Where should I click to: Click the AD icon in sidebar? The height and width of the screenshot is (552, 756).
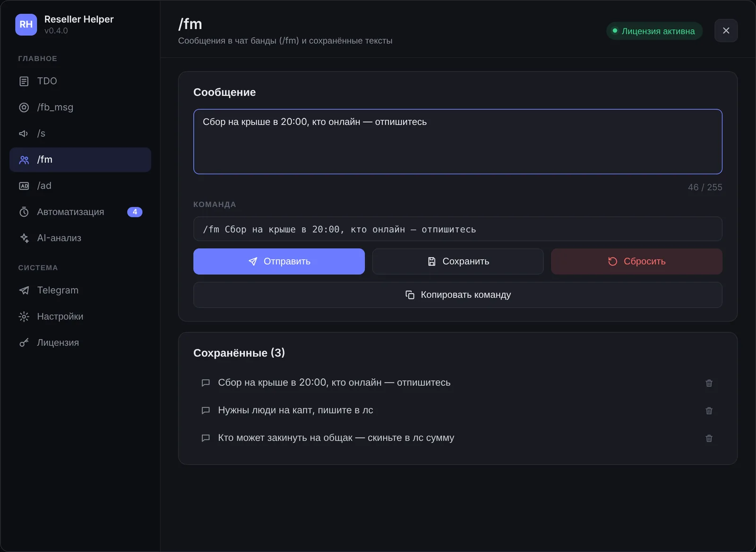[x=24, y=186]
